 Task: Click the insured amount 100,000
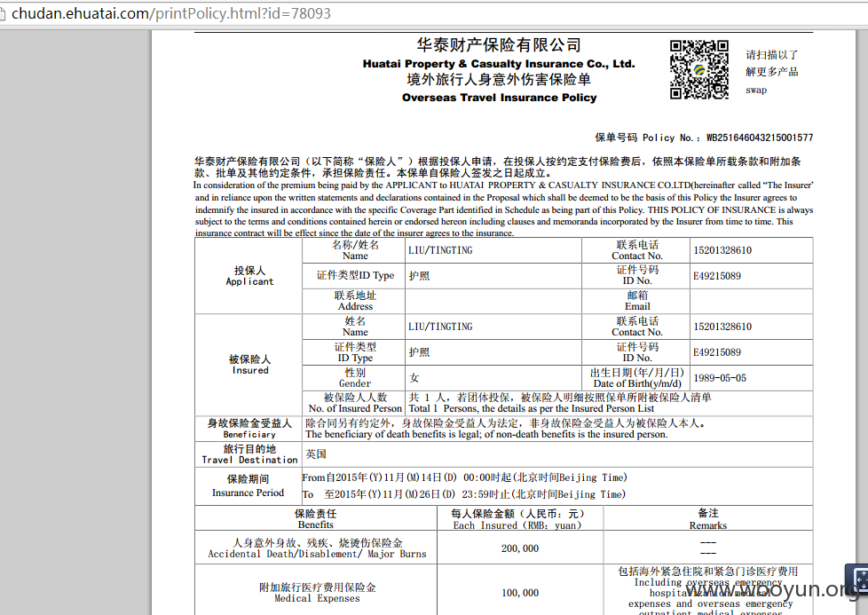520,593
